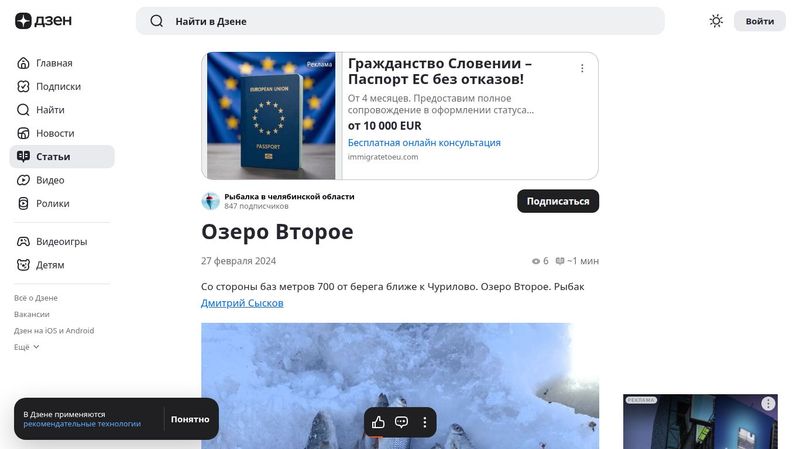Click the Найти в Дзене search field
This screenshot has width=800, height=449.
pos(400,21)
